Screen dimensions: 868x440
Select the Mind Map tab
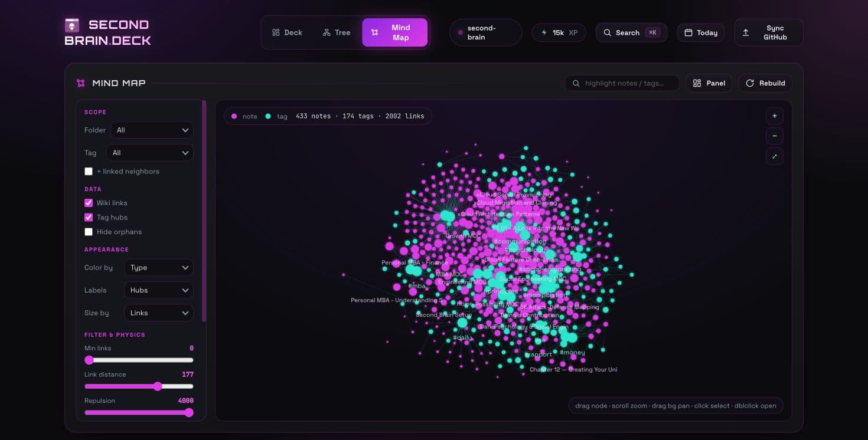click(394, 32)
